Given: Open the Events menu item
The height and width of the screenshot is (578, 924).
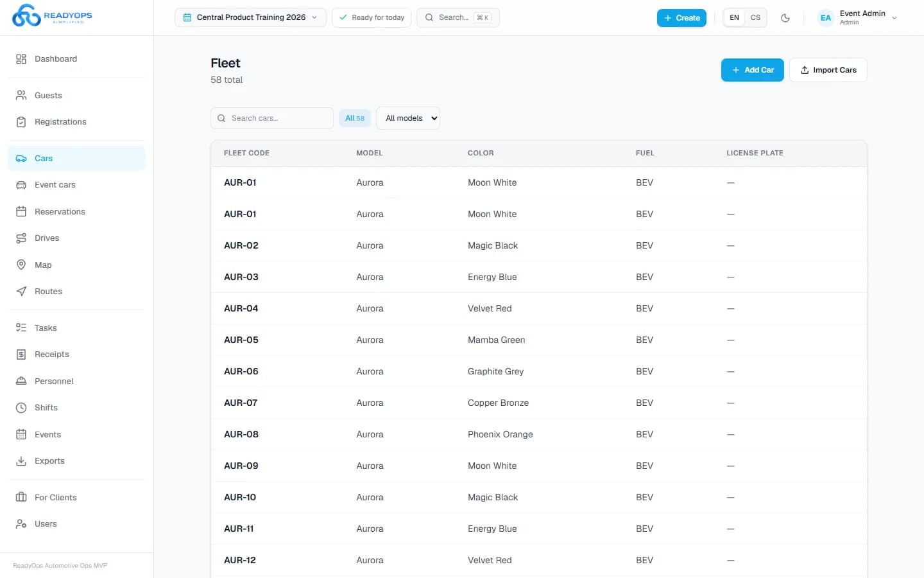Looking at the screenshot, I should coord(76,435).
